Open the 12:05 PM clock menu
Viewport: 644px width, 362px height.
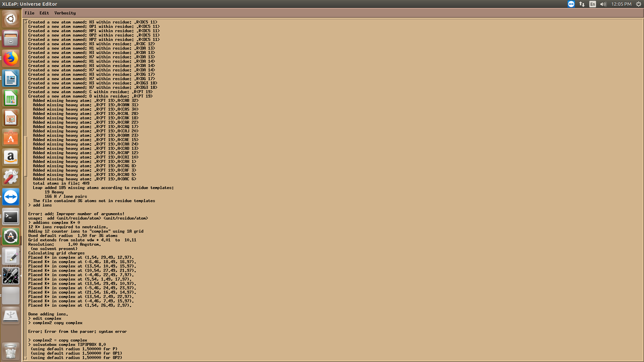click(x=621, y=4)
